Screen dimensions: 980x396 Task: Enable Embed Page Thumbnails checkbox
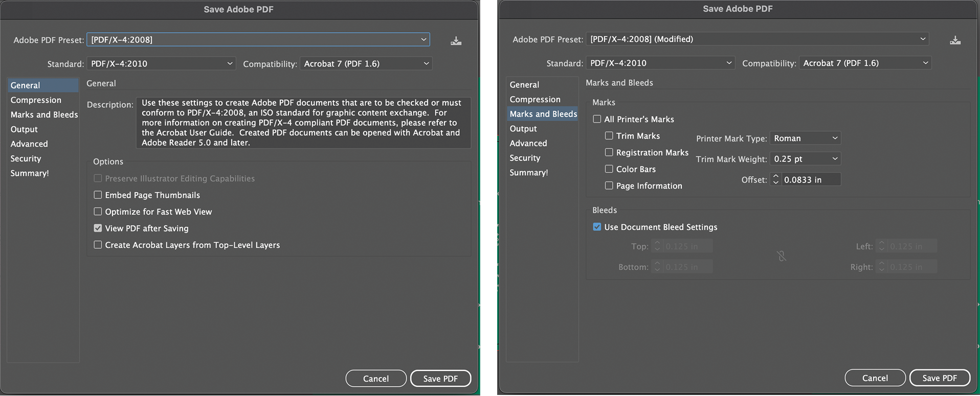(98, 195)
